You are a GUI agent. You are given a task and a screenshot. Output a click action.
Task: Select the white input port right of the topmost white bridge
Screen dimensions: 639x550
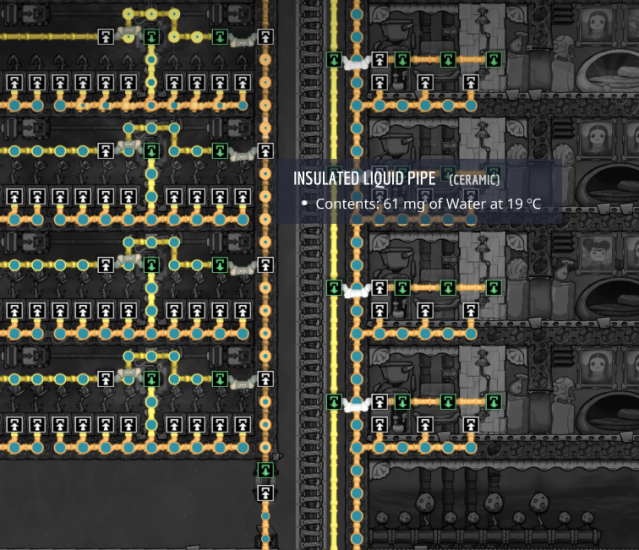point(379,60)
